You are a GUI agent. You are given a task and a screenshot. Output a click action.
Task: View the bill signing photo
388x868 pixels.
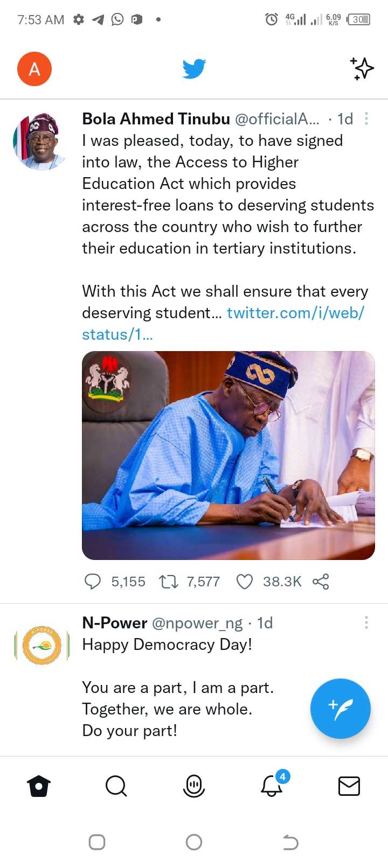point(228,455)
